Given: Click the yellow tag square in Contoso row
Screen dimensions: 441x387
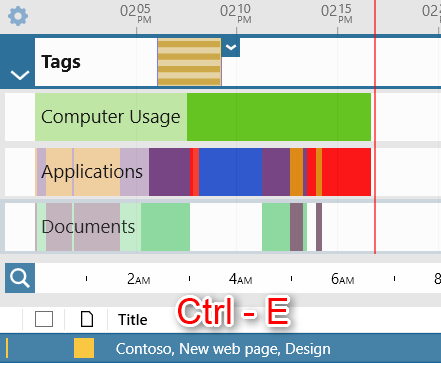Looking at the screenshot, I should (x=84, y=348).
